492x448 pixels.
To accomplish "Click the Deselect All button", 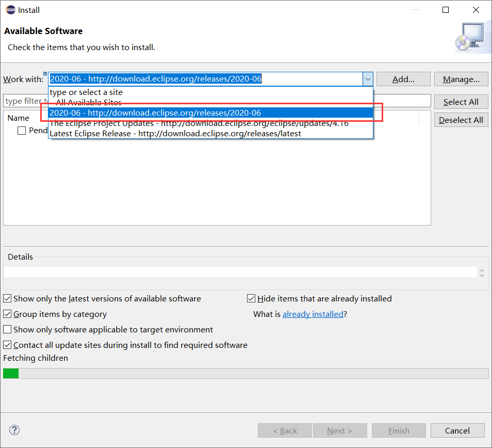I will (x=461, y=120).
